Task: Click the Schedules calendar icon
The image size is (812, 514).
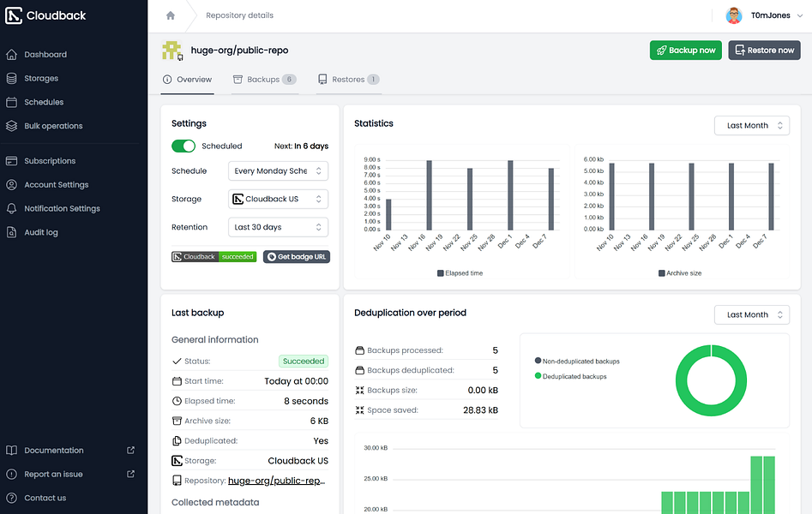Action: [11, 102]
